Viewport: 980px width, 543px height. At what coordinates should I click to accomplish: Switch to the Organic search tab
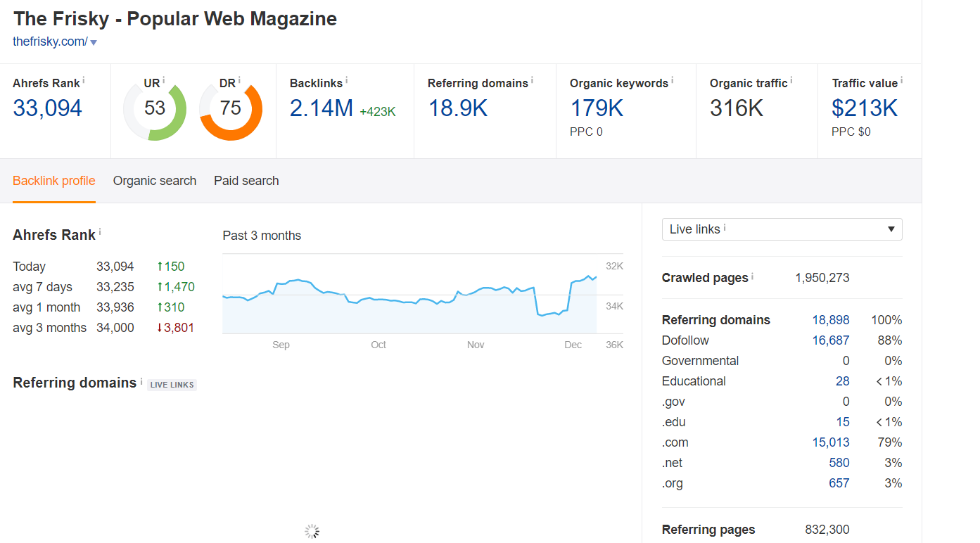point(155,181)
